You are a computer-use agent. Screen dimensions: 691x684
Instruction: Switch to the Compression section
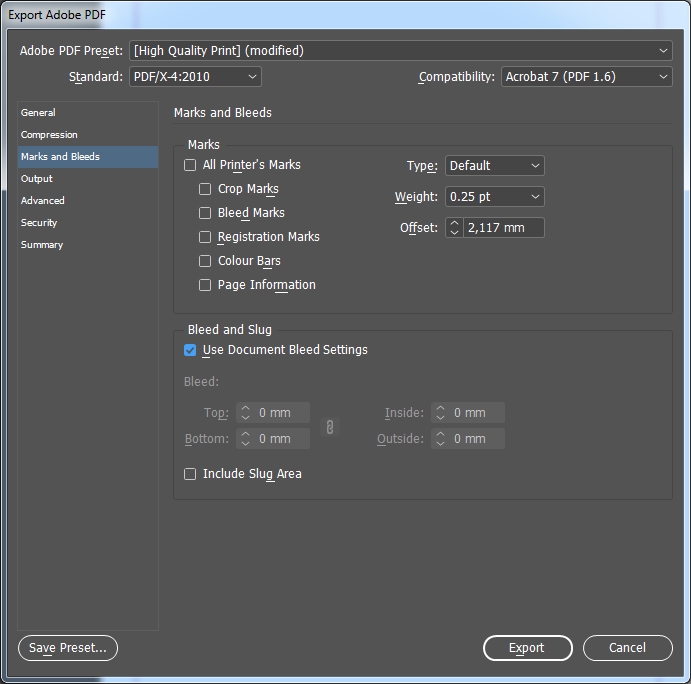coord(49,135)
